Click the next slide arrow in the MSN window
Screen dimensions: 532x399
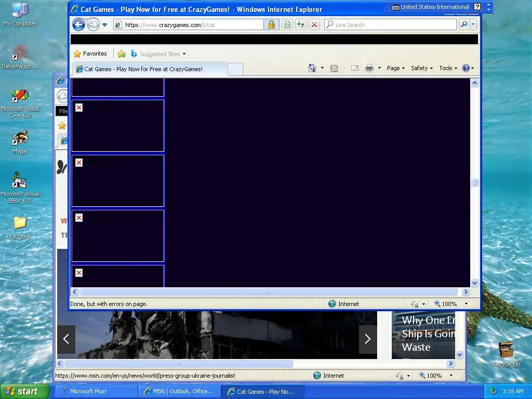click(368, 339)
